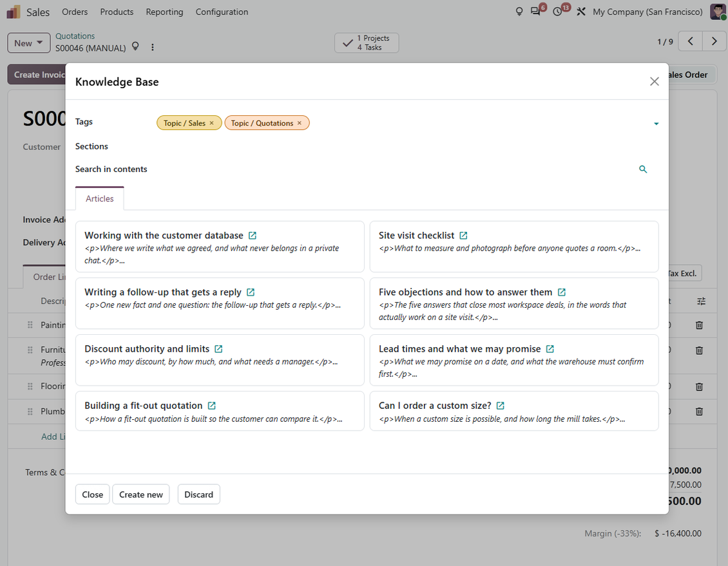
Task: Delete the Plumbing order line
Action: pyautogui.click(x=699, y=411)
